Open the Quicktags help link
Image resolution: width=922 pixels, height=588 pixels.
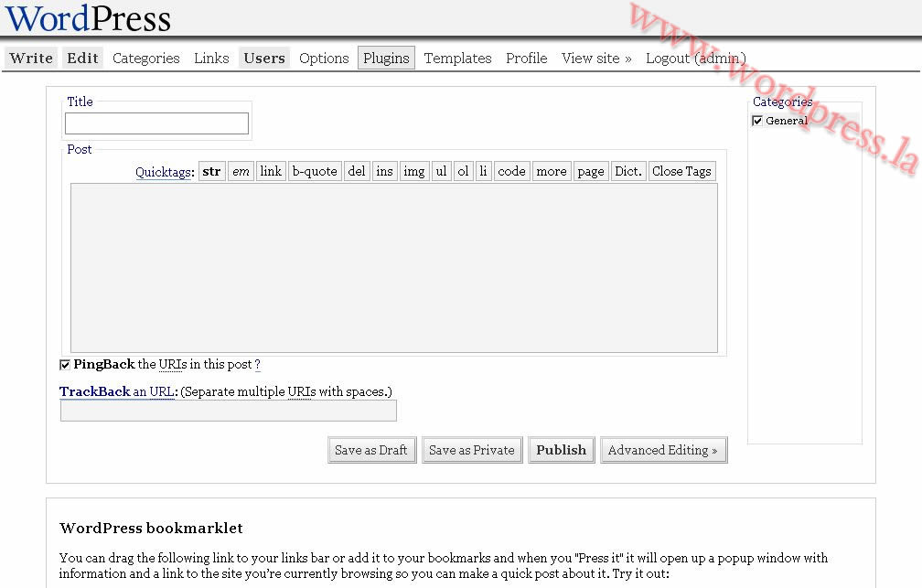coord(164,172)
